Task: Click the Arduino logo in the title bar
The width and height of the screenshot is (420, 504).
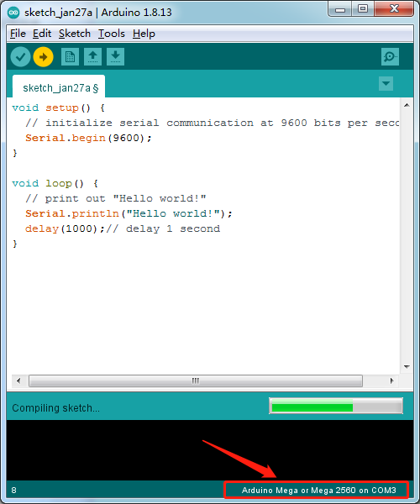Action: click(x=13, y=13)
